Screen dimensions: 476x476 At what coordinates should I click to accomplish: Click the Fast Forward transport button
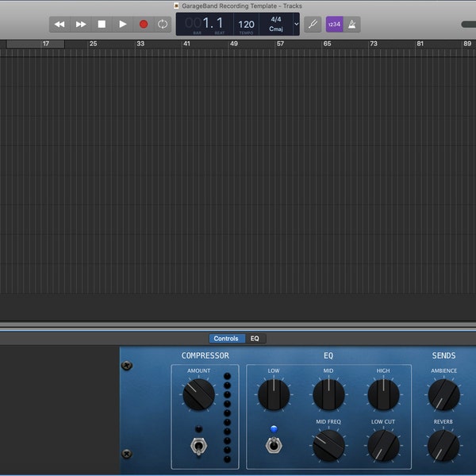[x=81, y=25]
